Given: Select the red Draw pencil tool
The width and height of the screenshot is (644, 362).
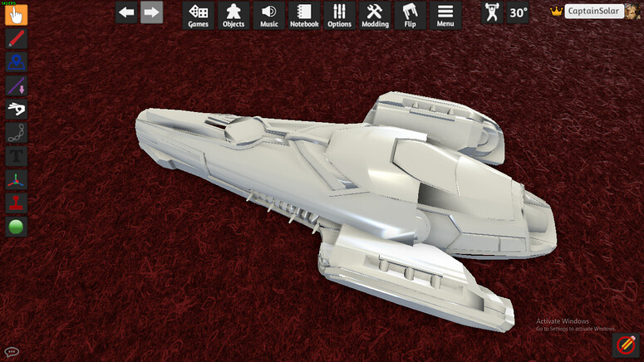Looking at the screenshot, I should [x=16, y=38].
